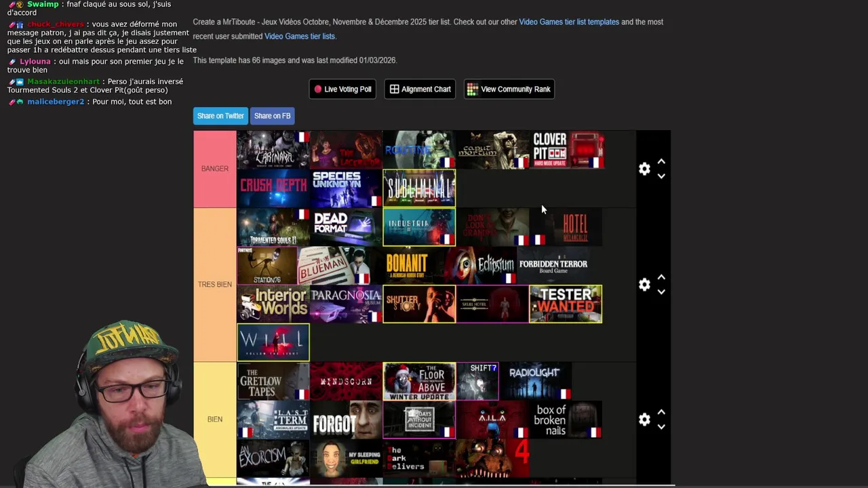The image size is (868, 488).
Task: Click the Shutter Story thumbnail
Action: [x=419, y=304]
